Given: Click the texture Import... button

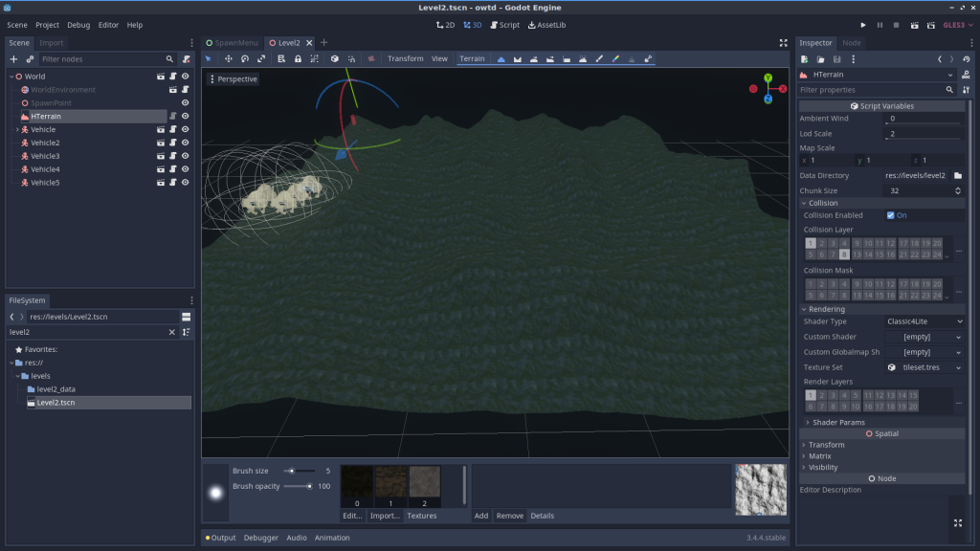Looking at the screenshot, I should click(x=385, y=516).
